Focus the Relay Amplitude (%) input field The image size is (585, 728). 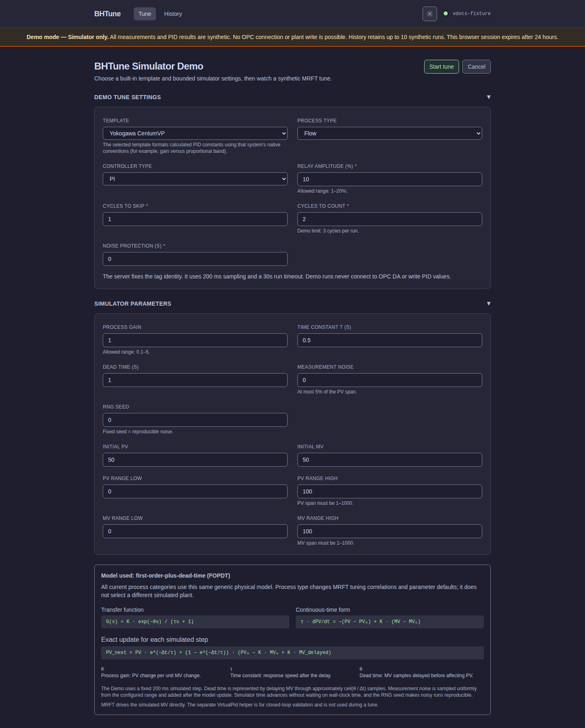[390, 179]
